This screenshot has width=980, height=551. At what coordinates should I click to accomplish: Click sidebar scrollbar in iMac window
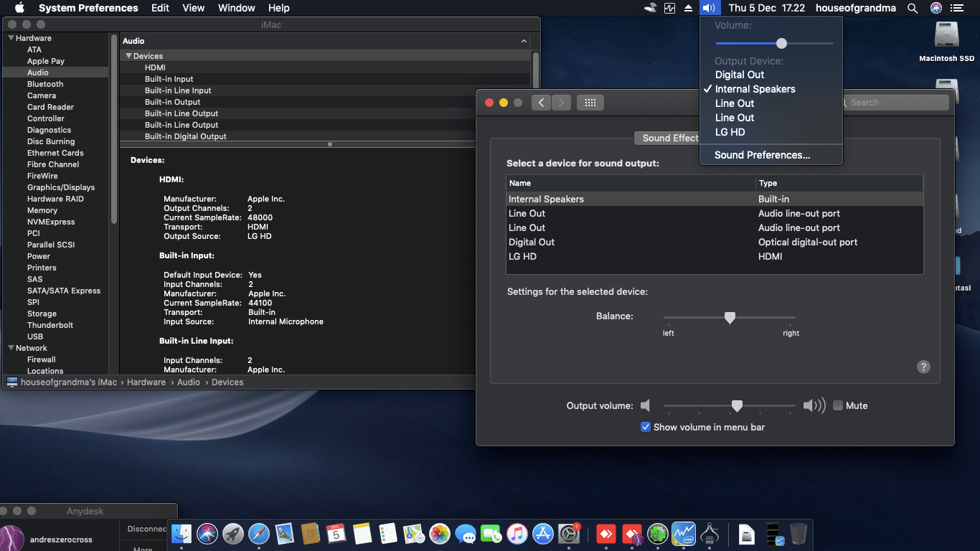[x=113, y=129]
